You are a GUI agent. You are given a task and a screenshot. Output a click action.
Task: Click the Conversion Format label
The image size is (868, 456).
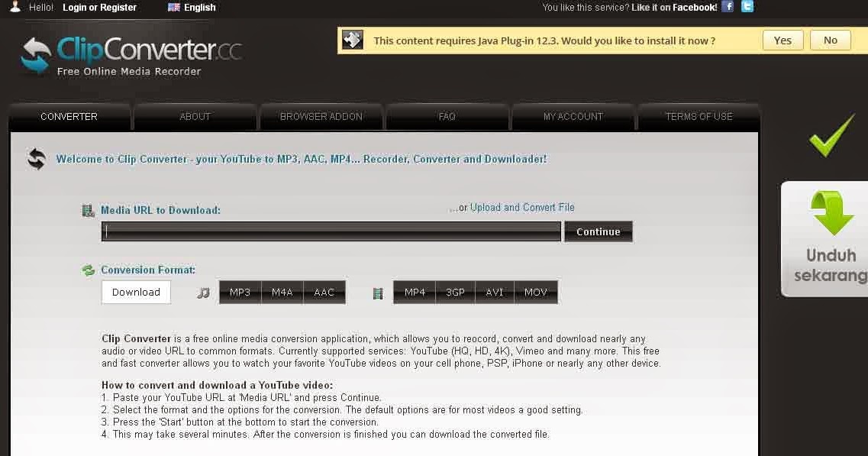click(148, 270)
